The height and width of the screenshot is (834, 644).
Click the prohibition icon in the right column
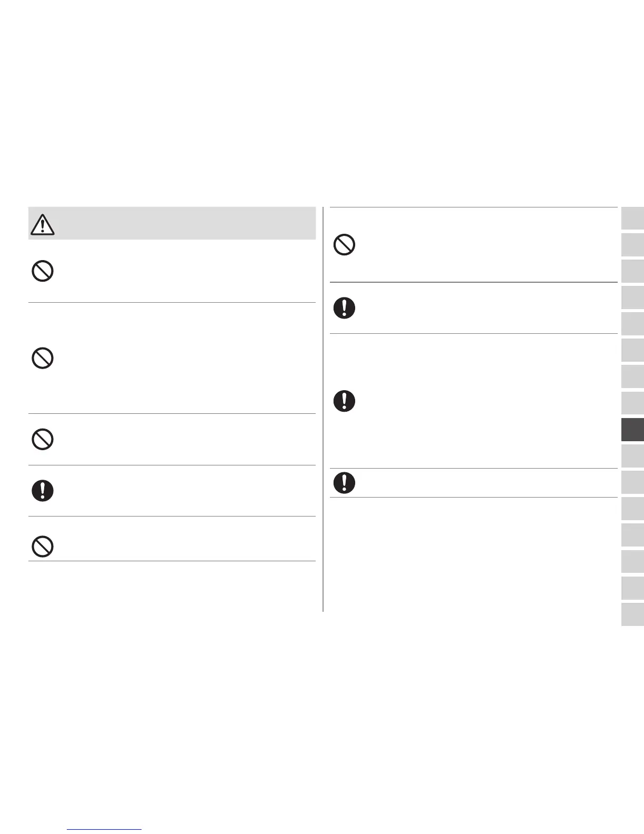(345, 245)
